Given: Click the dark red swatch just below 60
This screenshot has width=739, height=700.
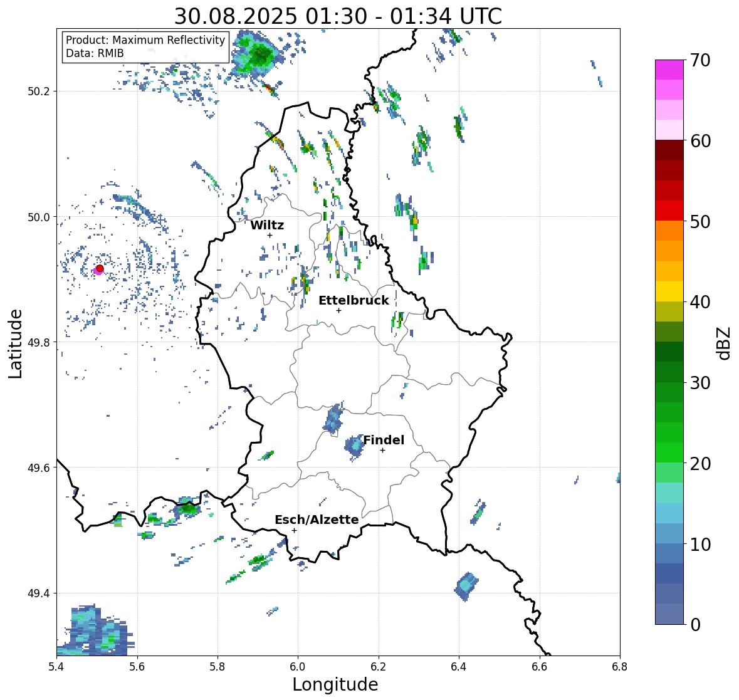Looking at the screenshot, I should pyautogui.click(x=669, y=150).
